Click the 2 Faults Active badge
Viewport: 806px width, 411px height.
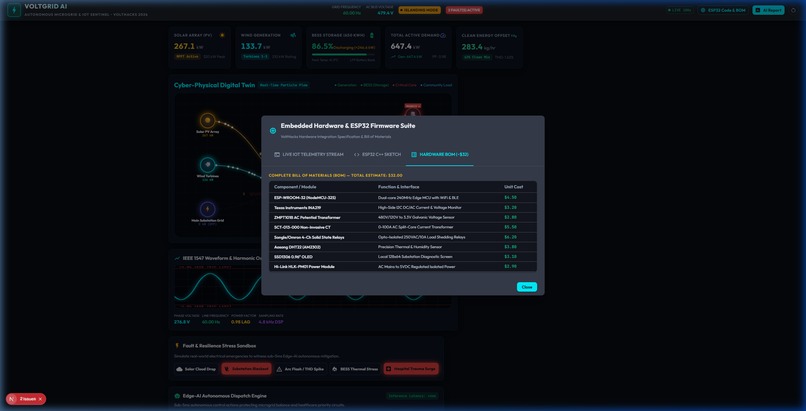coord(464,10)
